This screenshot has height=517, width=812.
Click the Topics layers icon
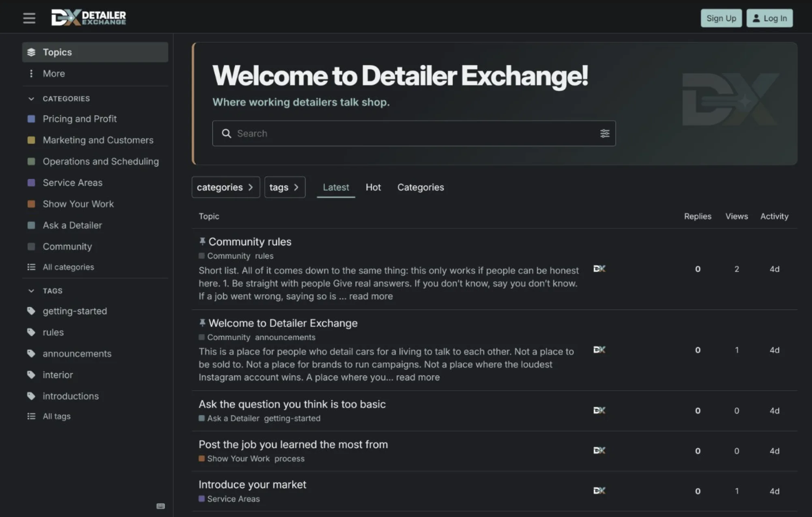31,52
